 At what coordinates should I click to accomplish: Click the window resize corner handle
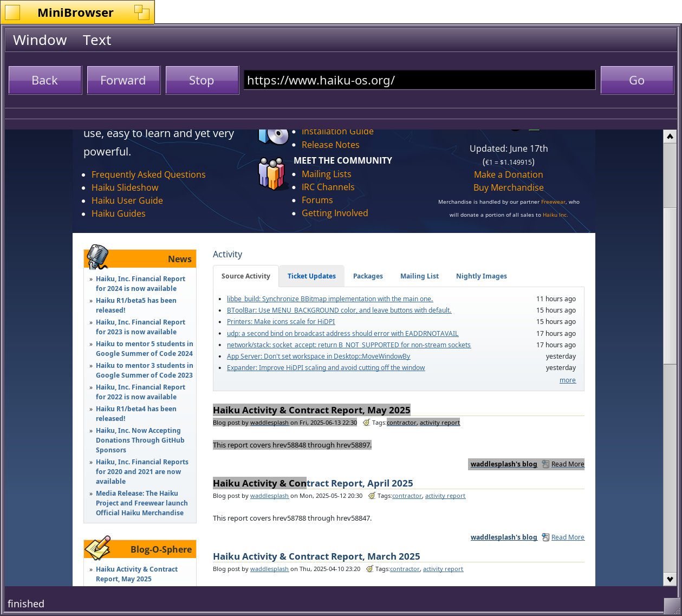[x=672, y=606]
